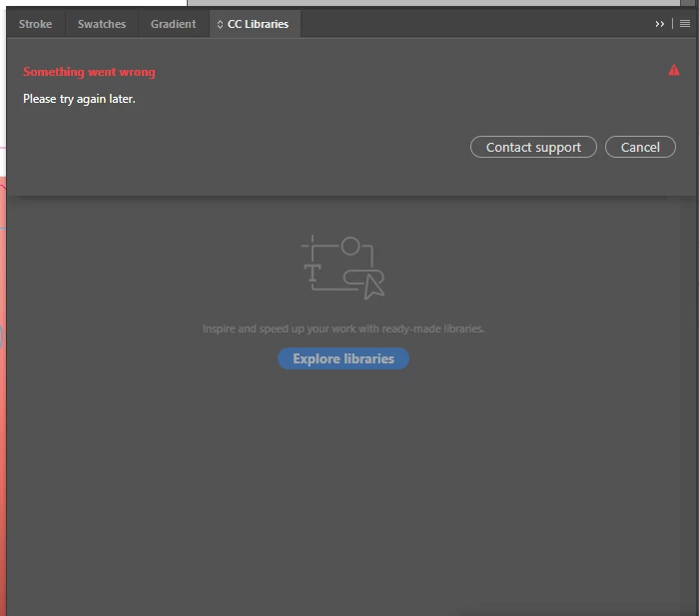Click Contact support button
Screen dimensions: 699x616
click(533, 147)
